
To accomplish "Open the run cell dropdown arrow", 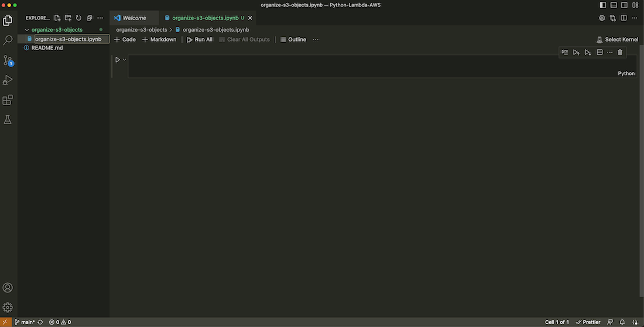I will 125,60.
